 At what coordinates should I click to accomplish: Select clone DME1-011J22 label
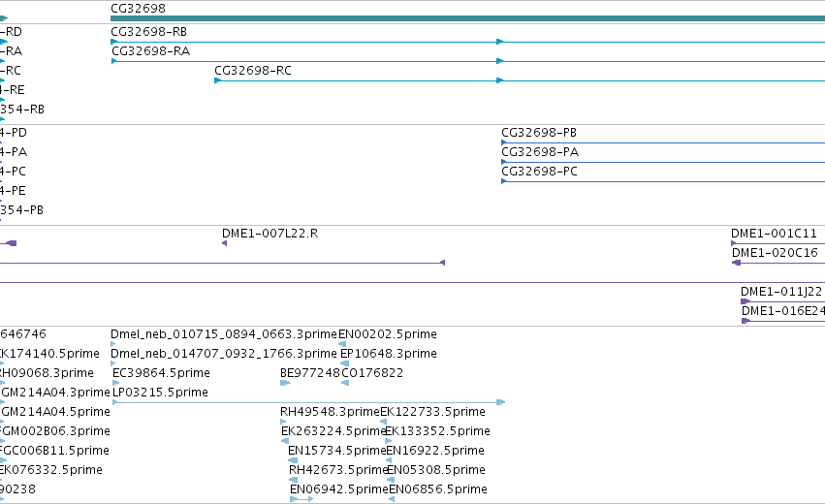780,292
